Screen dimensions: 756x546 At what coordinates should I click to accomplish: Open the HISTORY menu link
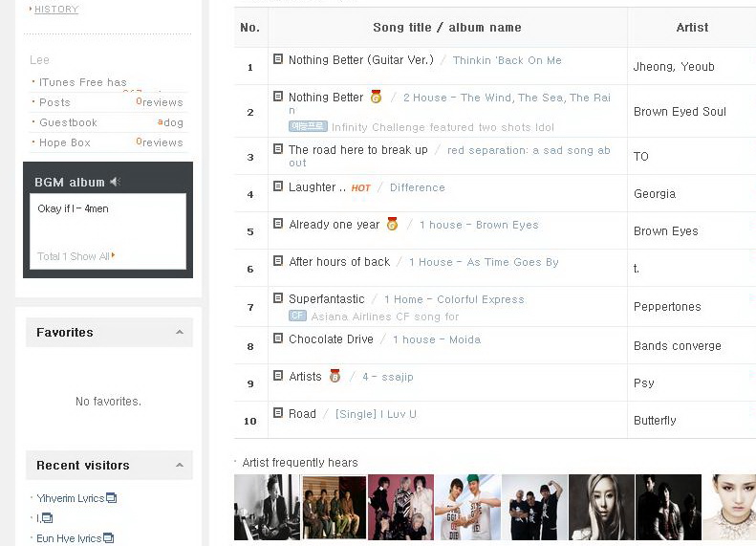click(56, 10)
